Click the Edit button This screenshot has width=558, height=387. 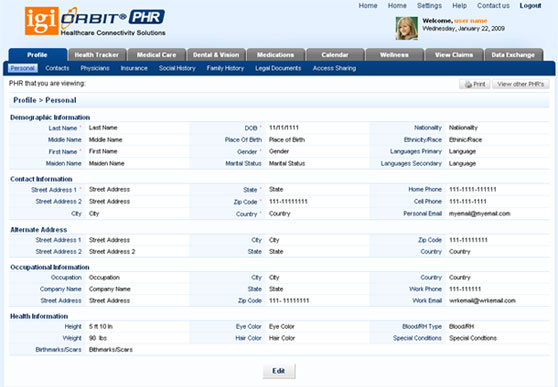click(279, 371)
